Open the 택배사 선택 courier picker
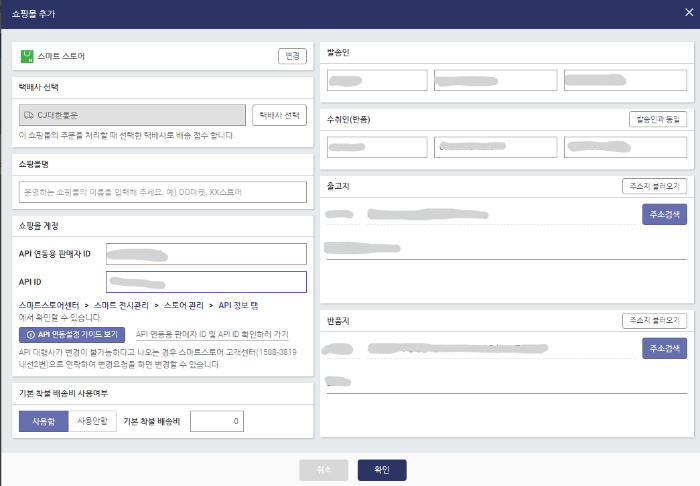 279,116
